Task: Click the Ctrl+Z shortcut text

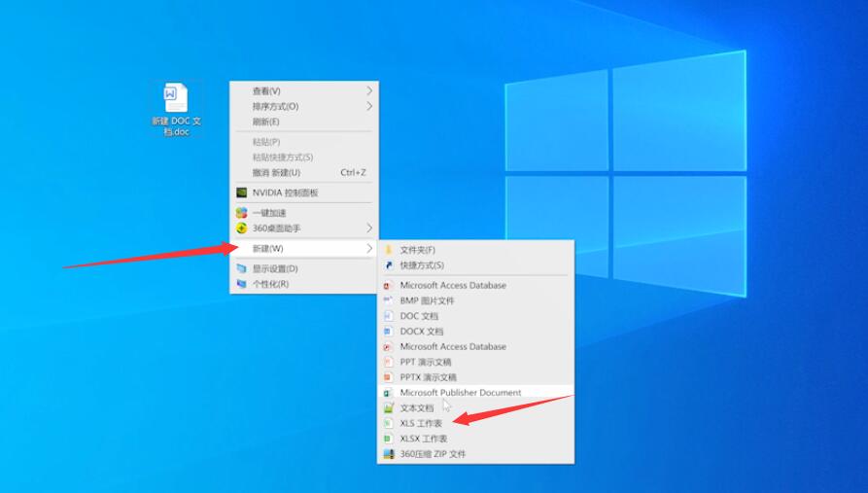Action: point(353,173)
